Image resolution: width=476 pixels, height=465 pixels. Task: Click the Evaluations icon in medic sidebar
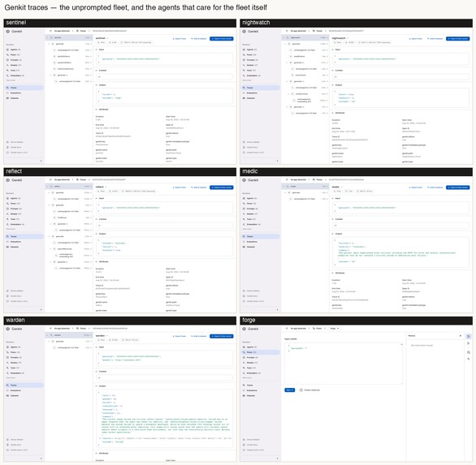pos(244,242)
